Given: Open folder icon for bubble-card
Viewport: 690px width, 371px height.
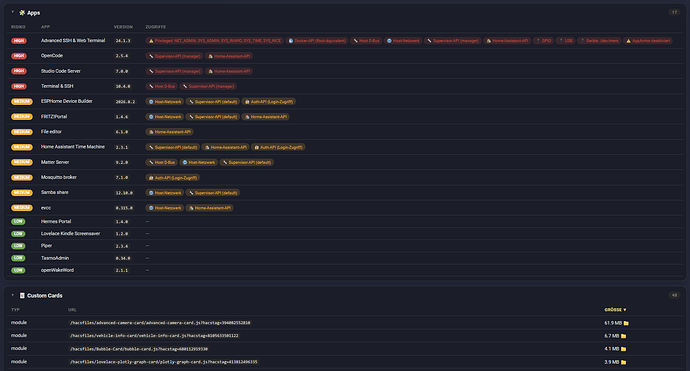Looking at the screenshot, I should pyautogui.click(x=624, y=349).
